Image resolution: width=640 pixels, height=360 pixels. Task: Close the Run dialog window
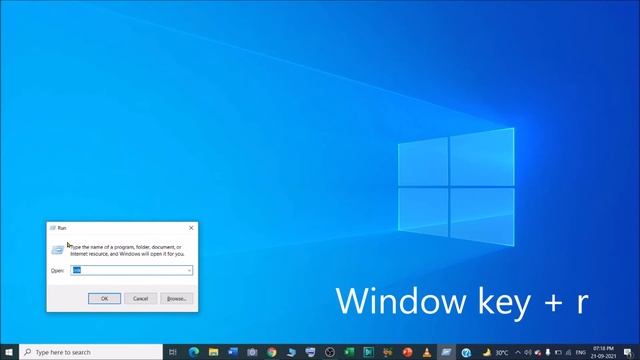coord(191,228)
